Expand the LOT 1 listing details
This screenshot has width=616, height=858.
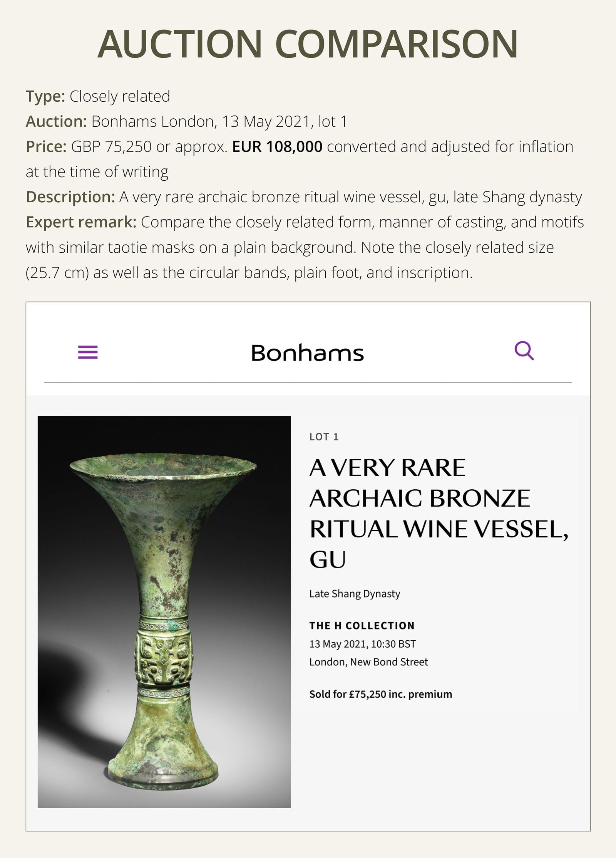[324, 437]
